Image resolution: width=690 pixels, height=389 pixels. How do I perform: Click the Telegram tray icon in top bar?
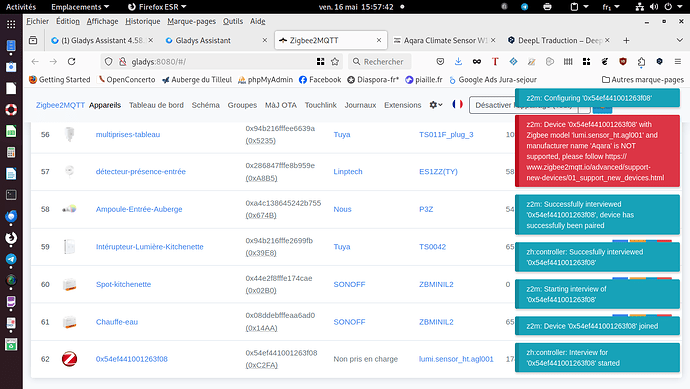coord(525,7)
